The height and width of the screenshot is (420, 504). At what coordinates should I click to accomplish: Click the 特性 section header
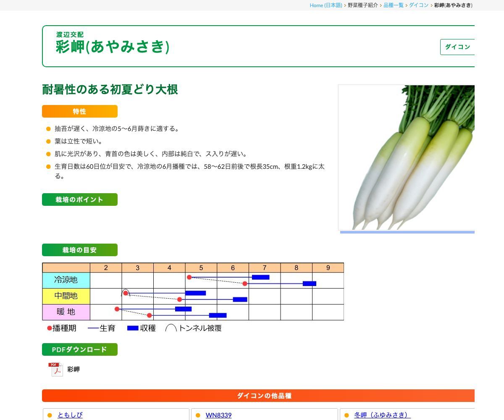79,111
